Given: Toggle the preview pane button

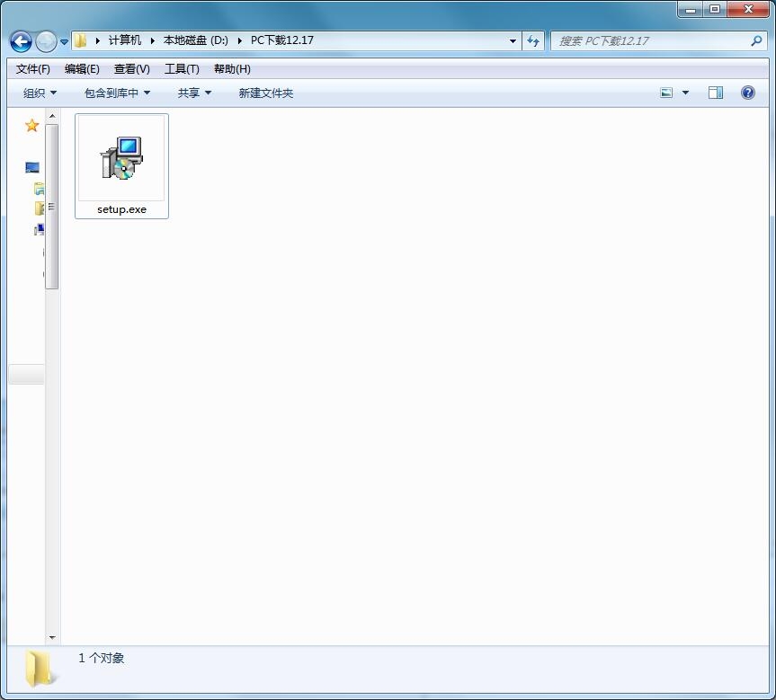Looking at the screenshot, I should tap(716, 93).
